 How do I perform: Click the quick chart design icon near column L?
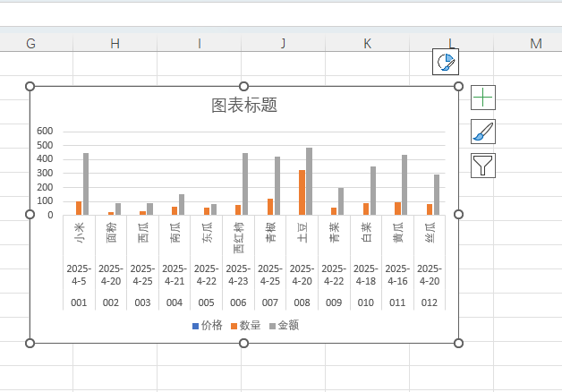446,62
